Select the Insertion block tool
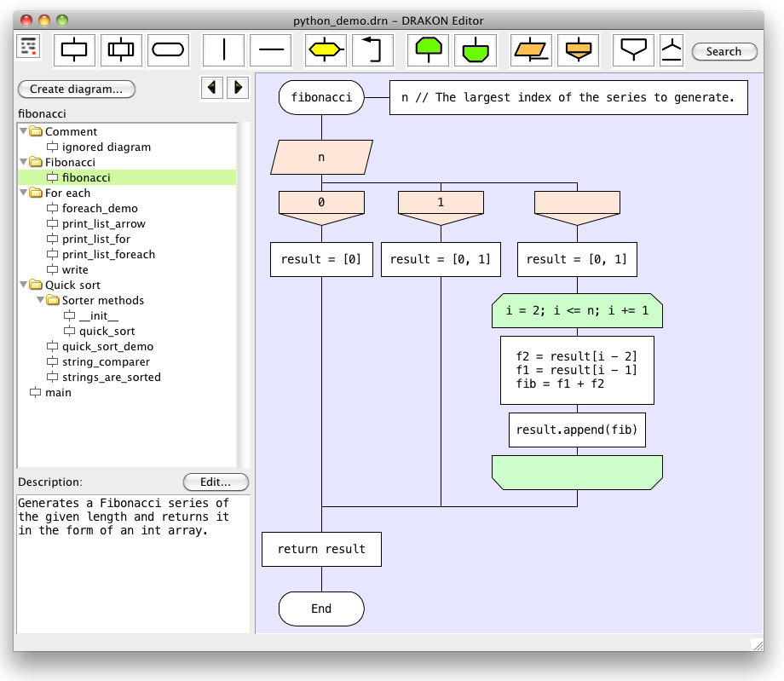Viewport: 784px width, 681px height. [x=121, y=50]
